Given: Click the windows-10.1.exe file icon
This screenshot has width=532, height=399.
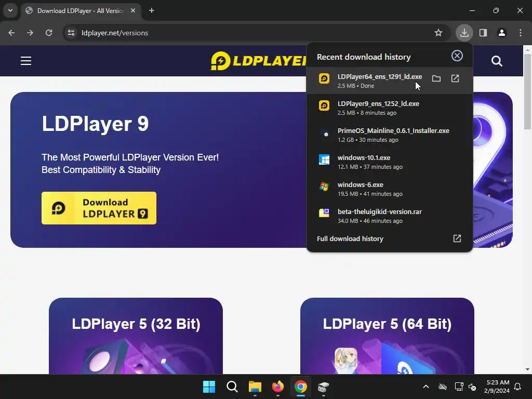Looking at the screenshot, I should pyautogui.click(x=324, y=159).
